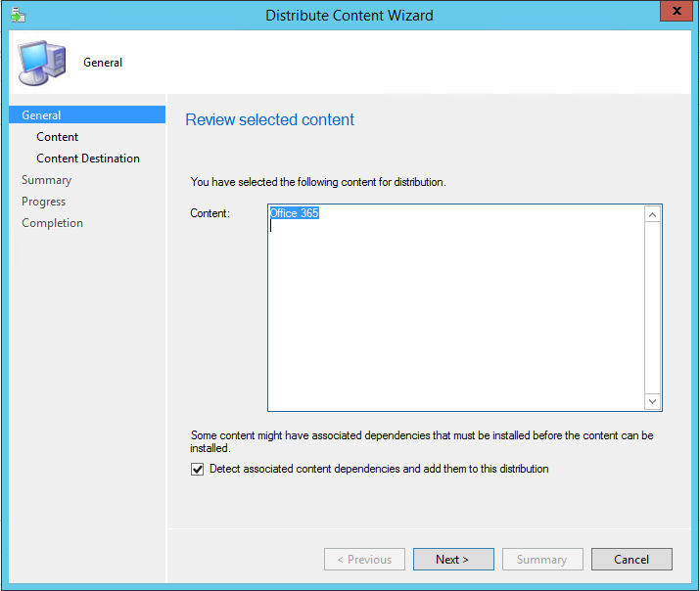Open the Content Destination step
The image size is (700, 591).
coord(88,159)
